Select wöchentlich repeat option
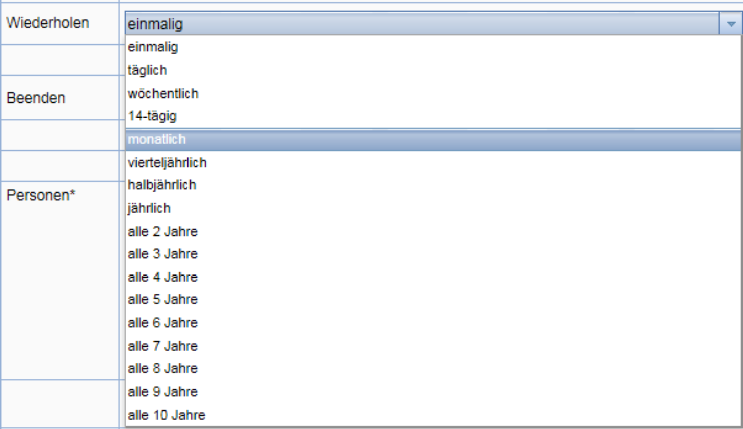The image size is (743, 429). click(433, 93)
